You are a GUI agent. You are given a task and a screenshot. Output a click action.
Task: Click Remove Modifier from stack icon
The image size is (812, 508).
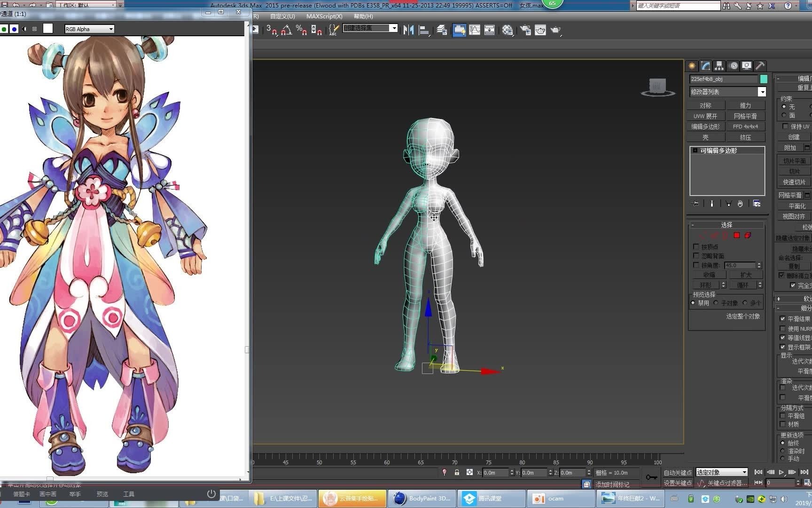pyautogui.click(x=740, y=204)
